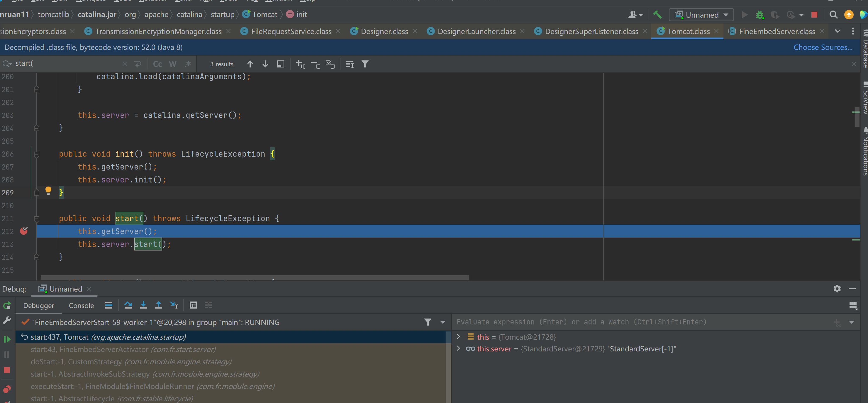Click Run to Cursor debug icon
Viewport: 868px width, 403px height.
(174, 305)
